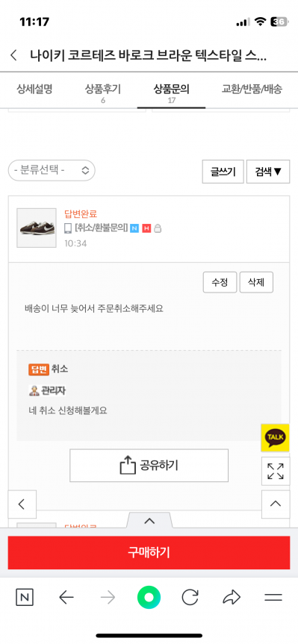Open the 상세설명 tab
Viewport: 298px width, 644px height.
coord(34,89)
